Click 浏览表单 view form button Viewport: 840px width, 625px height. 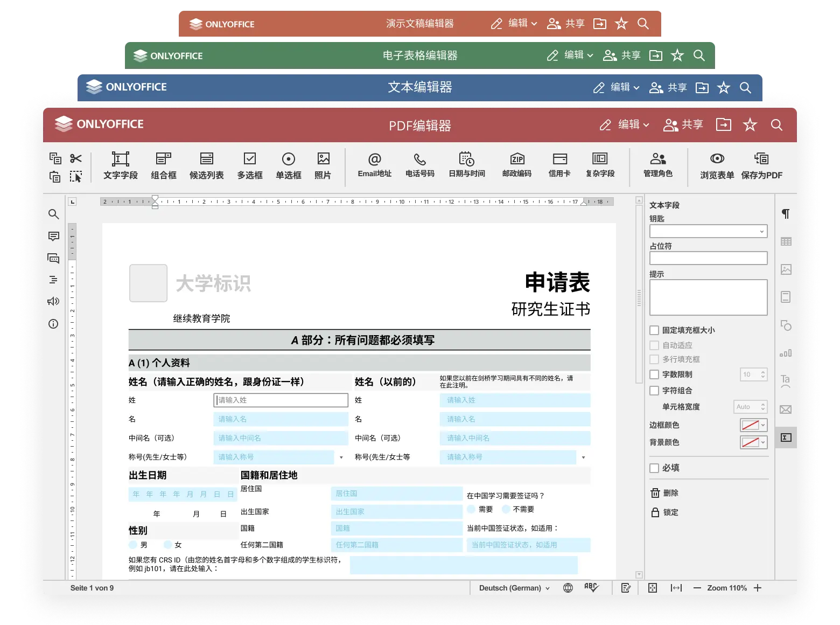tap(717, 165)
